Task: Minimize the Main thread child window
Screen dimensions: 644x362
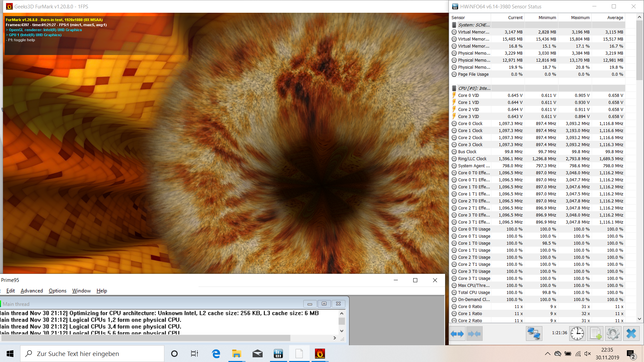Action: tap(310, 304)
